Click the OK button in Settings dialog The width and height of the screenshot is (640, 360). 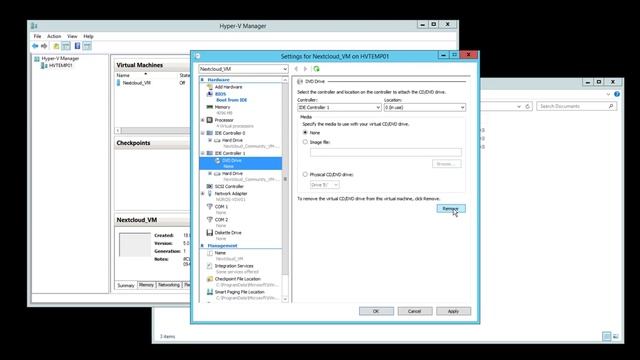click(x=376, y=311)
